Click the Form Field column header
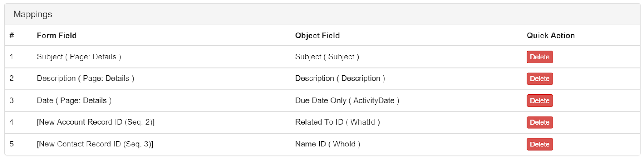644x159 pixels. coord(57,36)
